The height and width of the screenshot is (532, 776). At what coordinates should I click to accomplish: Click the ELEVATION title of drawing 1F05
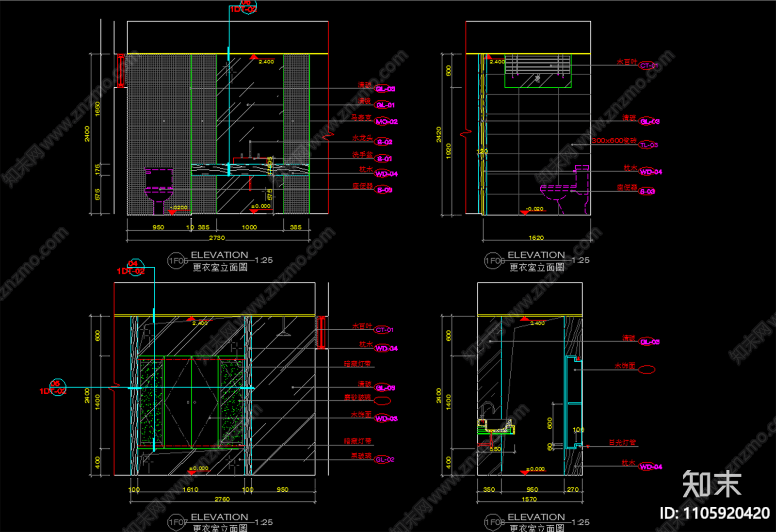pyautogui.click(x=219, y=255)
